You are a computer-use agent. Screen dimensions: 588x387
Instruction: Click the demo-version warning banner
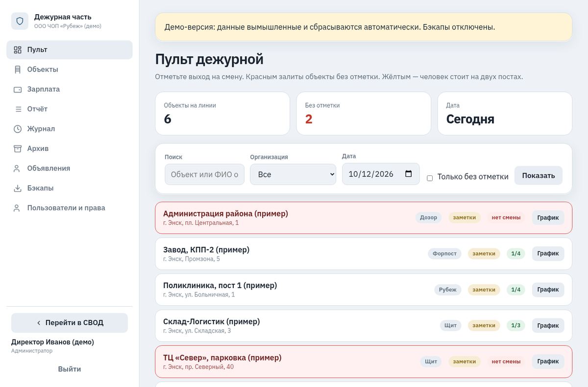pyautogui.click(x=364, y=27)
